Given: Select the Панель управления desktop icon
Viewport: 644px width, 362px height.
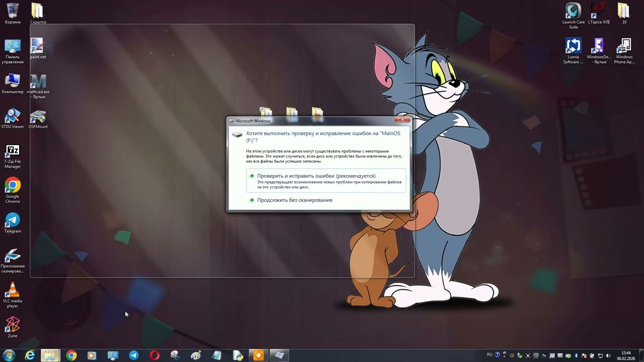Looking at the screenshot, I should (13, 51).
